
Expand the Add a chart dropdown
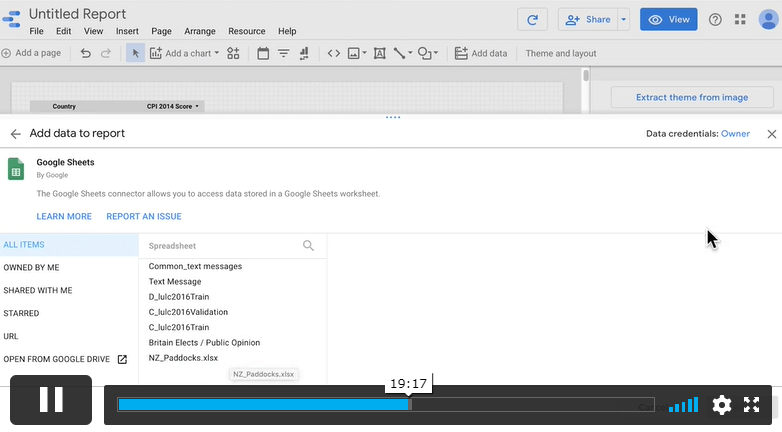216,53
